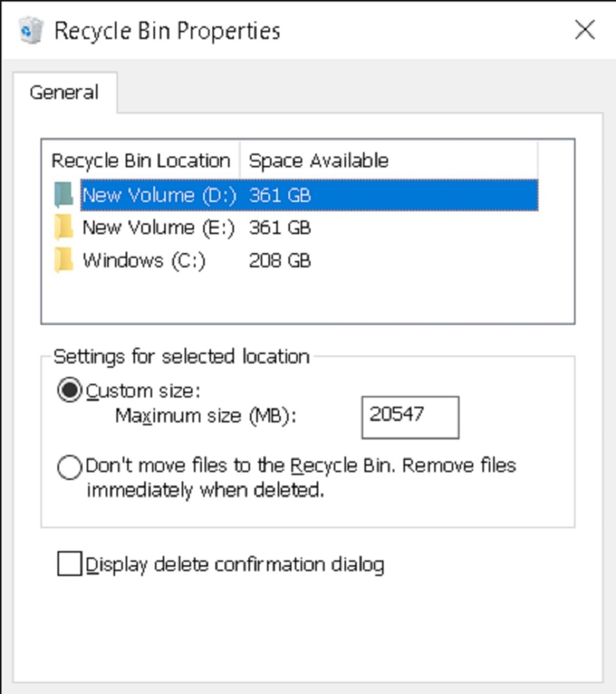Viewport: 616px width, 694px height.
Task: Tick Display delete confirmation dialog checkbox
Action: tap(69, 564)
